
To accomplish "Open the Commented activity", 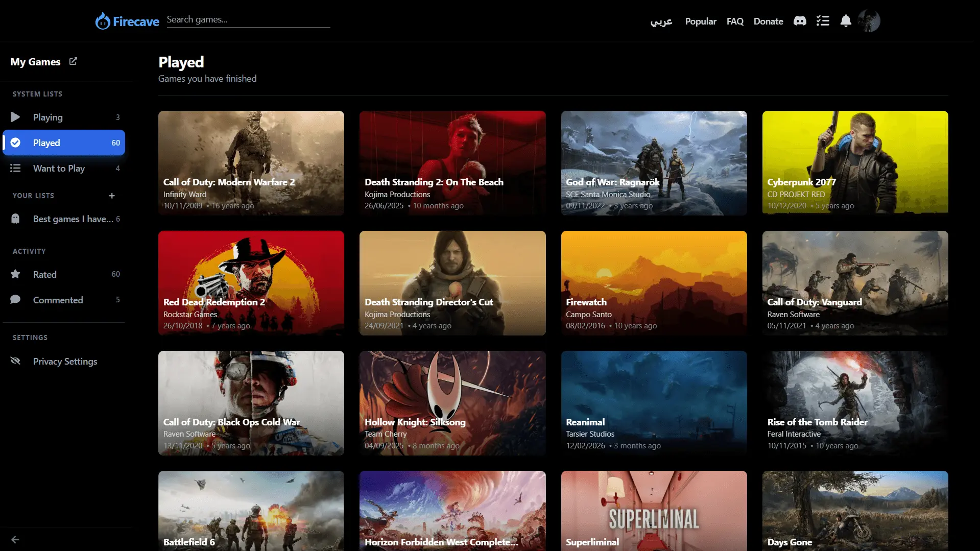I will 64,300.
